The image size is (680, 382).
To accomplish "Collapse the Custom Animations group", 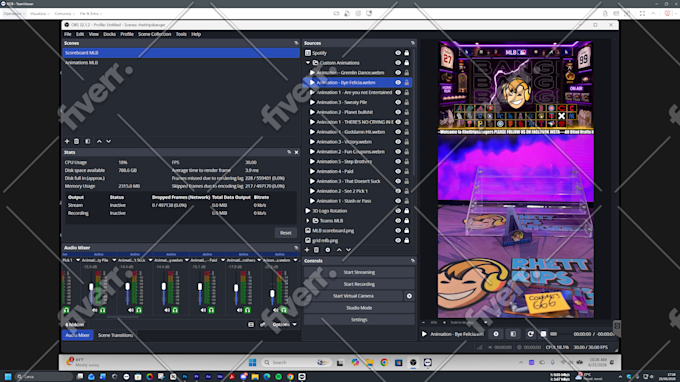I will click(x=308, y=63).
